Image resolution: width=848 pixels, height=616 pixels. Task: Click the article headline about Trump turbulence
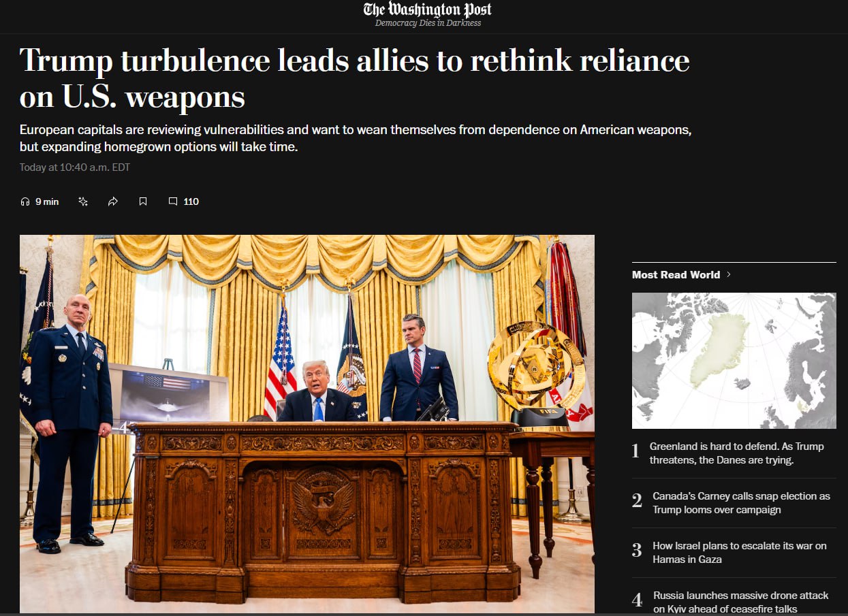354,78
